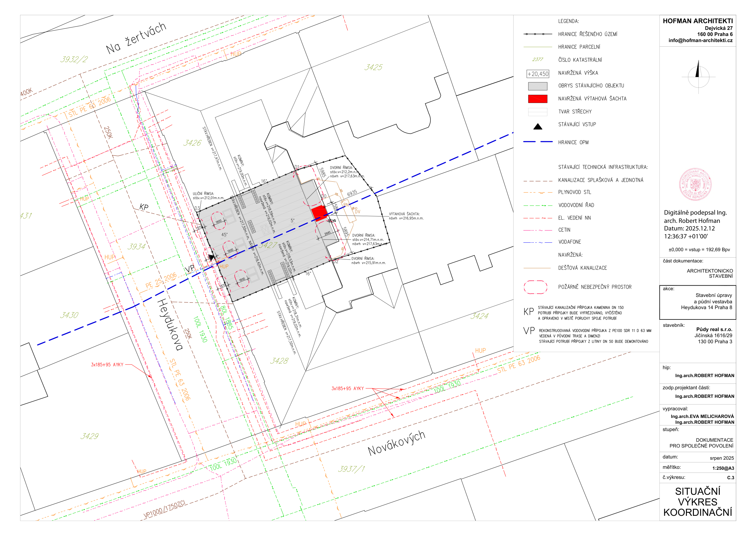Click the north arrow compass symbol
Image resolution: width=756 pixels, height=535 pixels.
[698, 77]
